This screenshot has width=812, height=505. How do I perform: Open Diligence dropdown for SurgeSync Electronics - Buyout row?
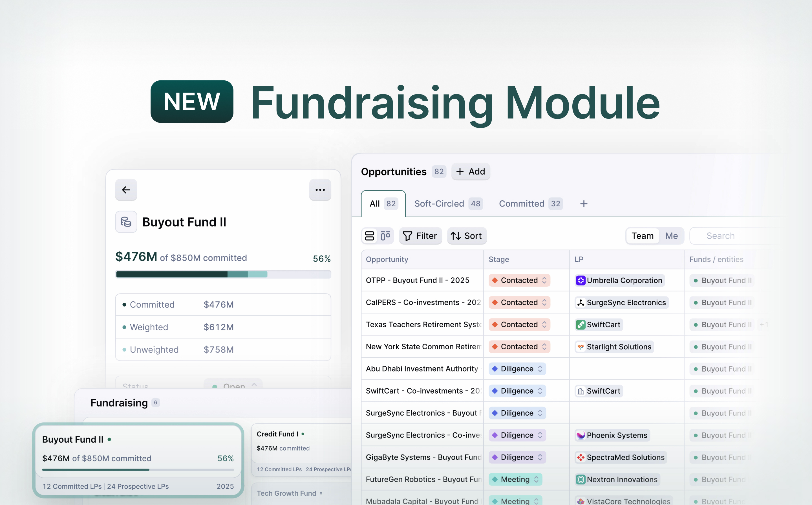517,413
